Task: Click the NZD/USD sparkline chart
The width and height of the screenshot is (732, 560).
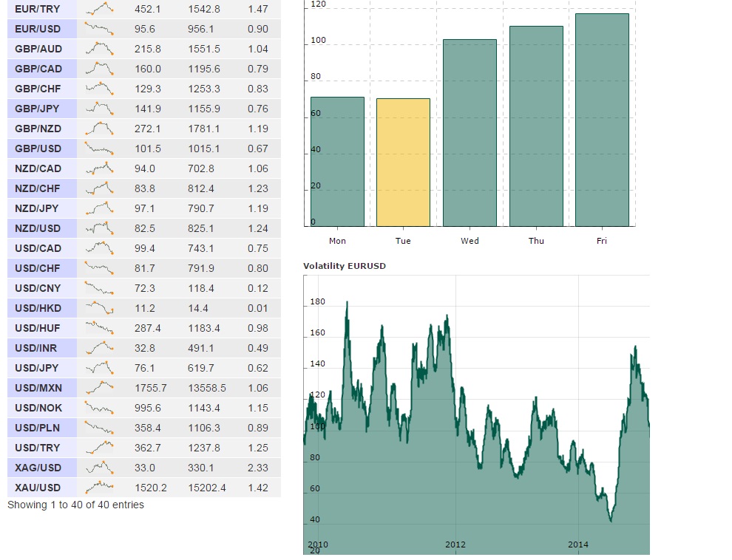Action: [x=99, y=228]
